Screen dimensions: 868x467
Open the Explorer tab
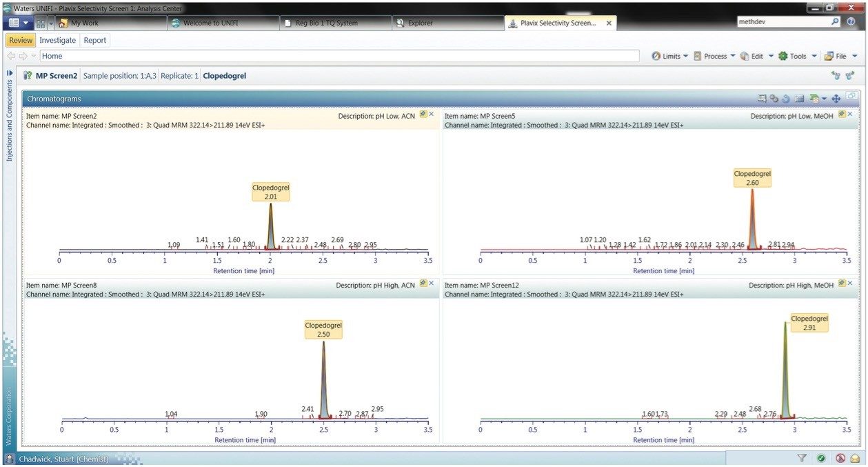coord(447,23)
